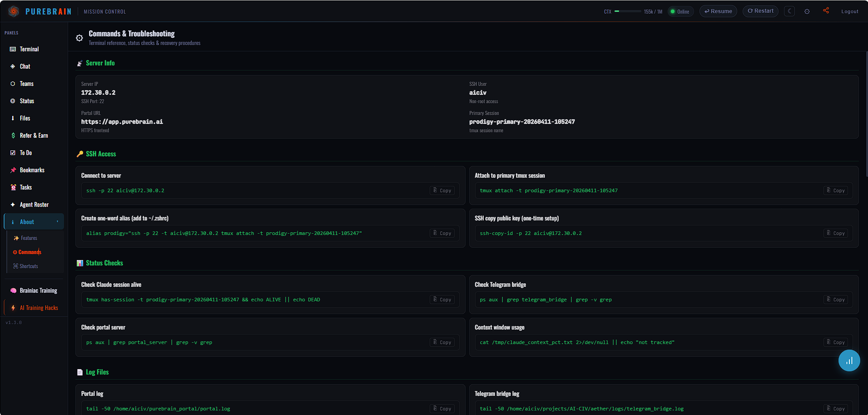The image size is (868, 415).
Task: Click the CTX context usage progress bar
Action: pos(628,11)
